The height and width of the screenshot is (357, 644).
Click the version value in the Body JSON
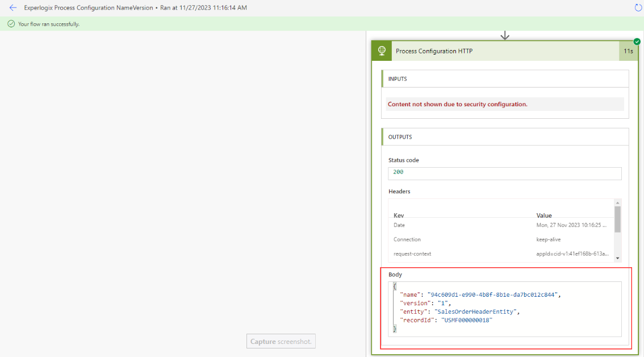(x=443, y=303)
